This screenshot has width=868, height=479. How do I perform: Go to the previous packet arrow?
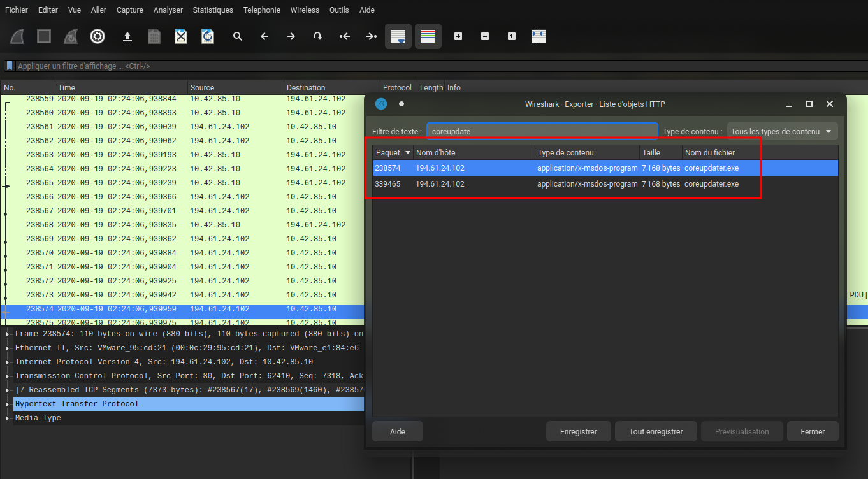tap(264, 36)
